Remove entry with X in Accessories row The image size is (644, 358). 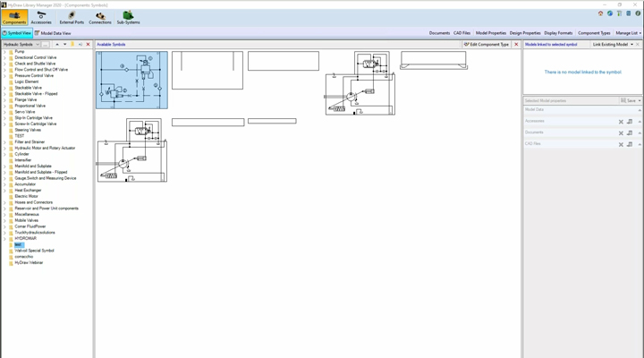click(x=621, y=122)
